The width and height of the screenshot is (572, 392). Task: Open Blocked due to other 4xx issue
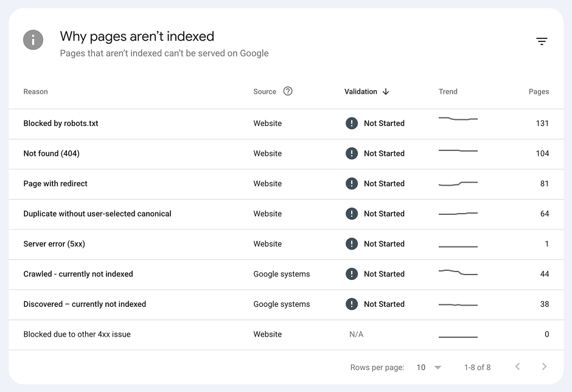click(286, 335)
